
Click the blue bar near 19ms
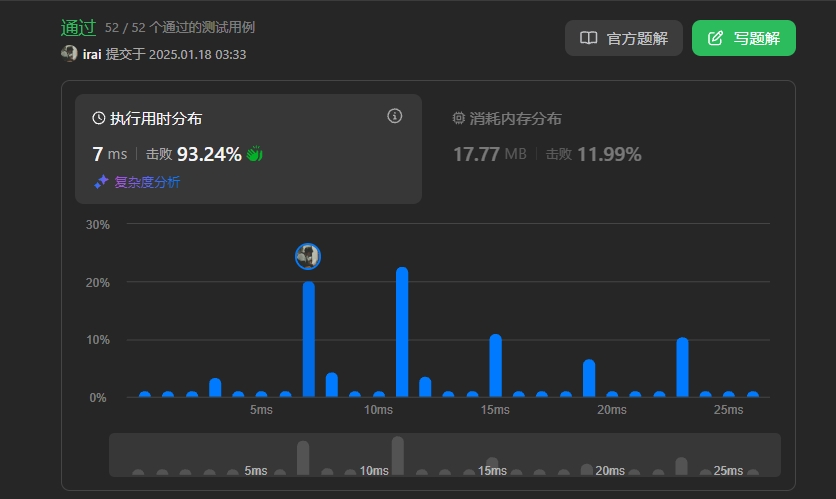click(589, 378)
